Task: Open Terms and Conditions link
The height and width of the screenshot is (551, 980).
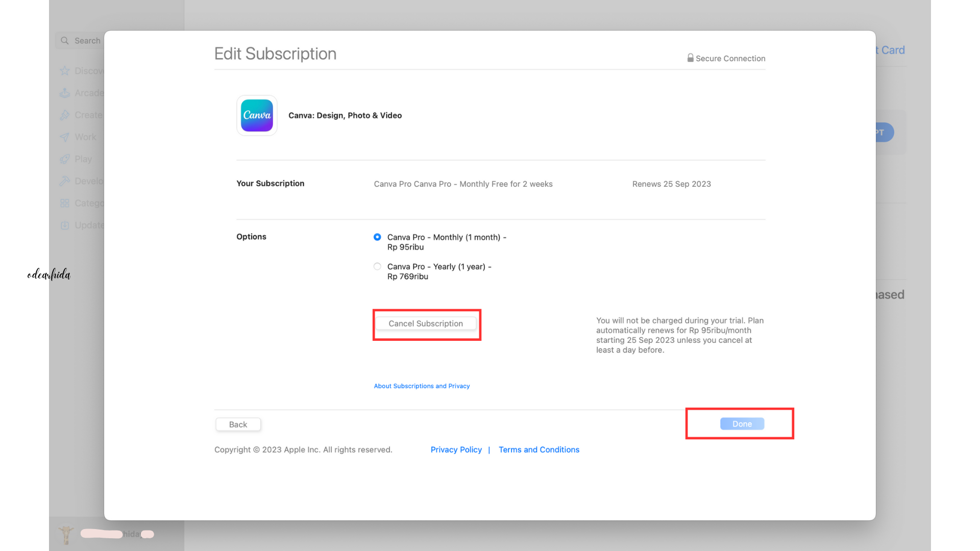Action: click(x=538, y=449)
